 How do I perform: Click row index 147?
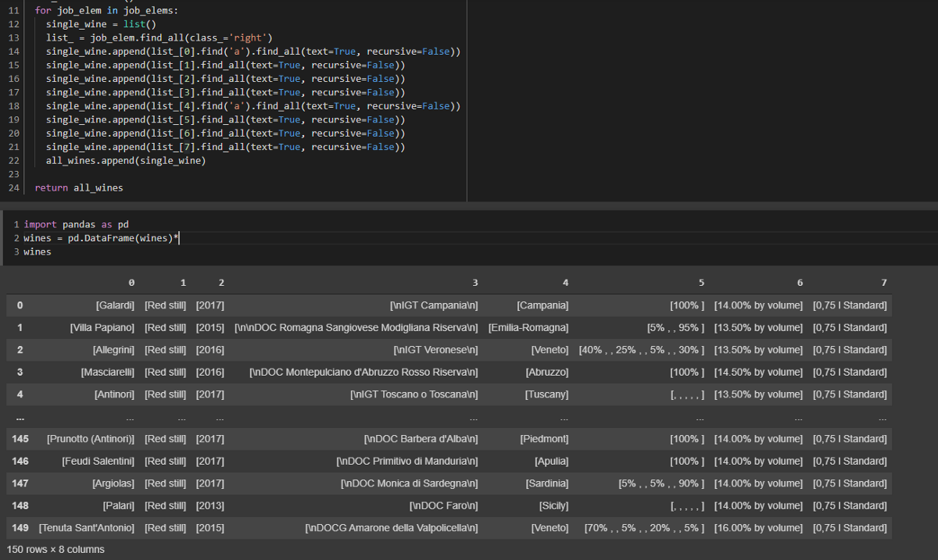[20, 483]
